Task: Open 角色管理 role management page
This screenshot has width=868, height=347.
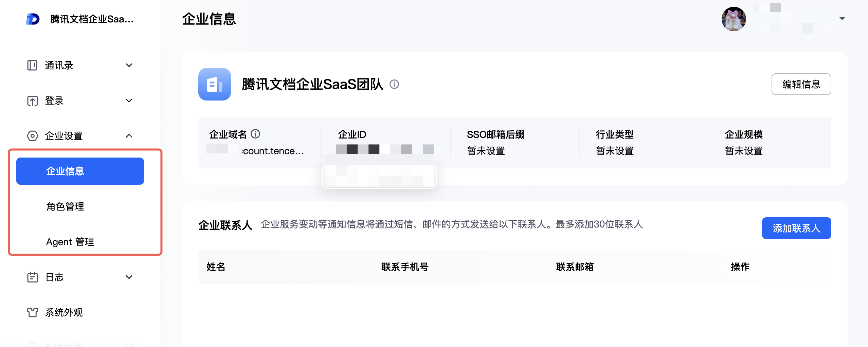Action: click(x=65, y=206)
